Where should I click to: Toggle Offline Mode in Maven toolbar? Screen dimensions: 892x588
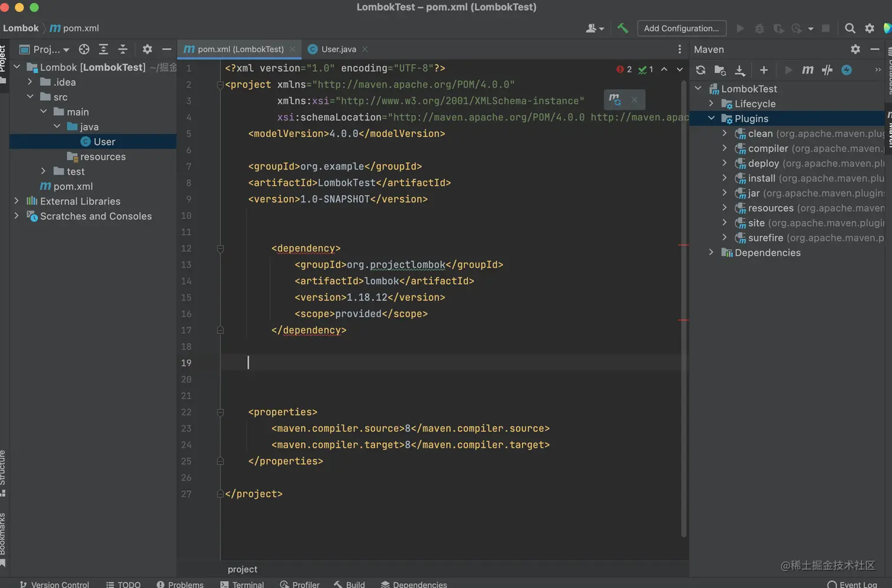(x=827, y=70)
